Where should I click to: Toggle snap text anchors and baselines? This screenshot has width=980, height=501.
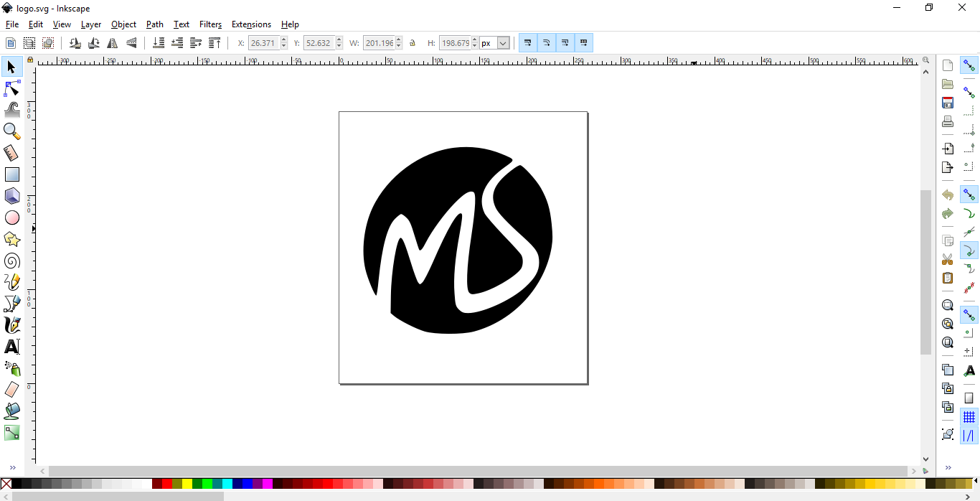click(969, 371)
